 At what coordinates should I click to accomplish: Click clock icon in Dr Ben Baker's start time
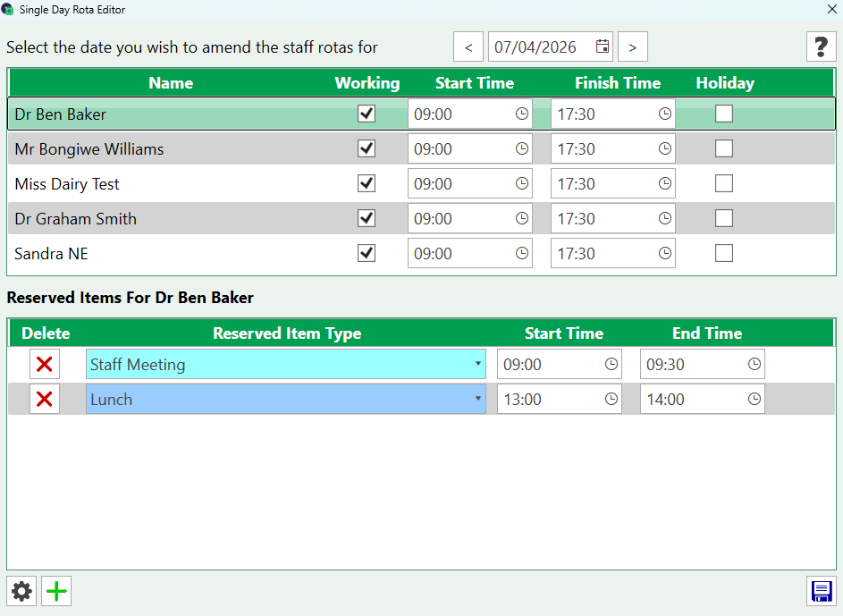tap(522, 114)
